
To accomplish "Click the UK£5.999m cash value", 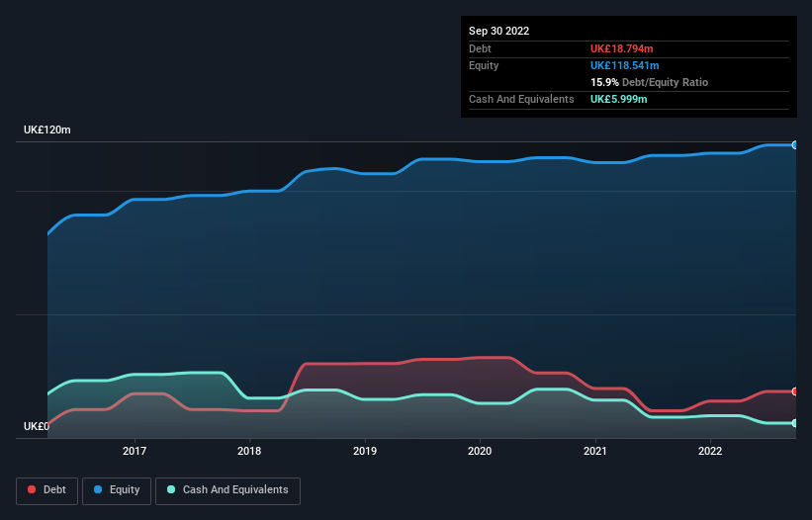I will point(619,99).
